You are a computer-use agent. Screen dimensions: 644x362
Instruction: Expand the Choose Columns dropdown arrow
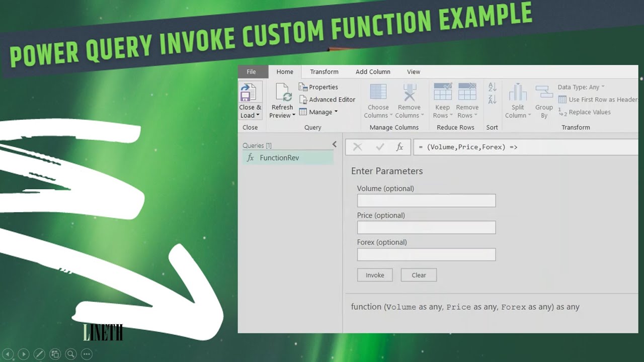(391, 116)
